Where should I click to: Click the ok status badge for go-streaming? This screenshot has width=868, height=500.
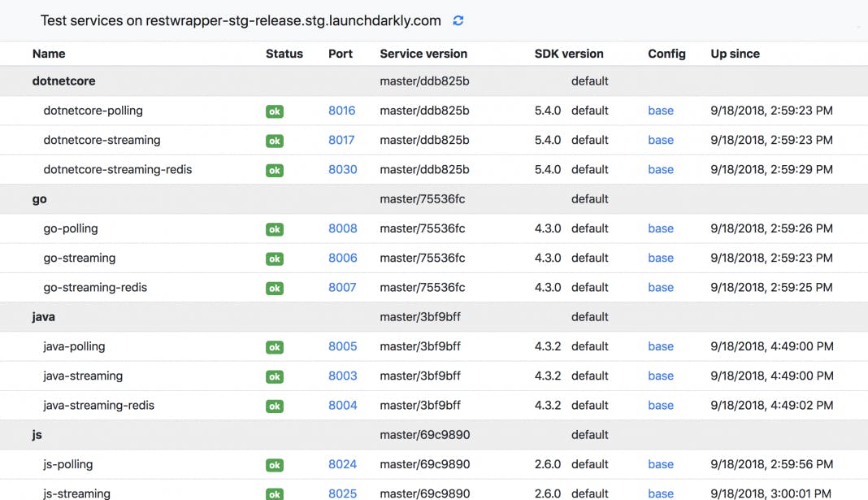[275, 259]
